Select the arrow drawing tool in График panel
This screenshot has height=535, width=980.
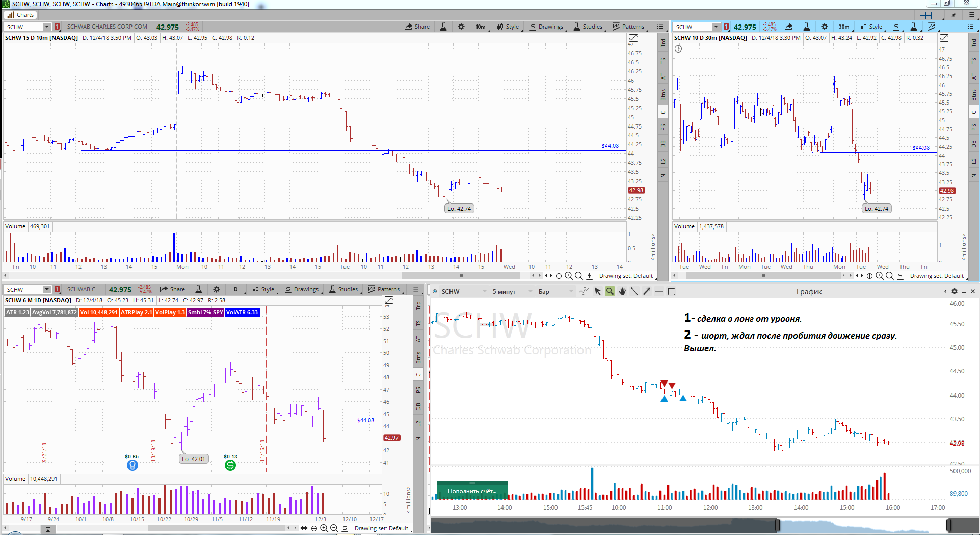[x=647, y=291]
